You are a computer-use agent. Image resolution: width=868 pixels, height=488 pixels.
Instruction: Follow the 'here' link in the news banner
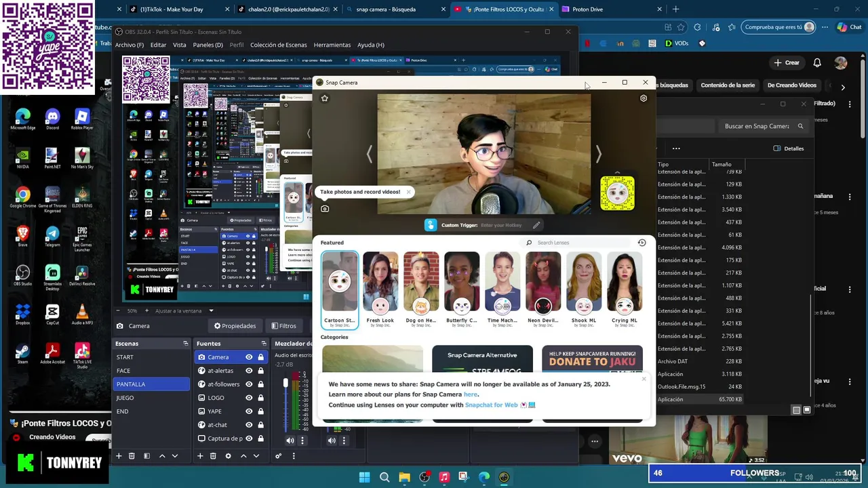click(471, 394)
